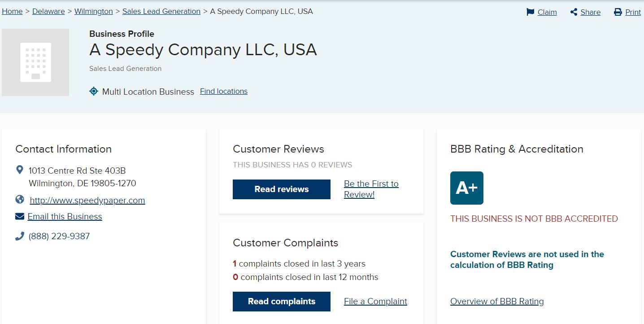The height and width of the screenshot is (324, 644).
Task: Click the A+ rating badge
Action: pos(466,188)
